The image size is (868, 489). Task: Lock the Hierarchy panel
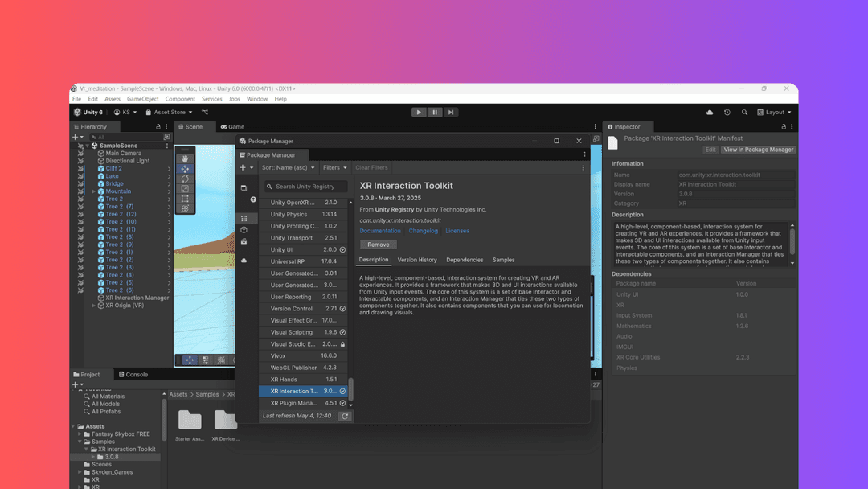click(x=158, y=127)
